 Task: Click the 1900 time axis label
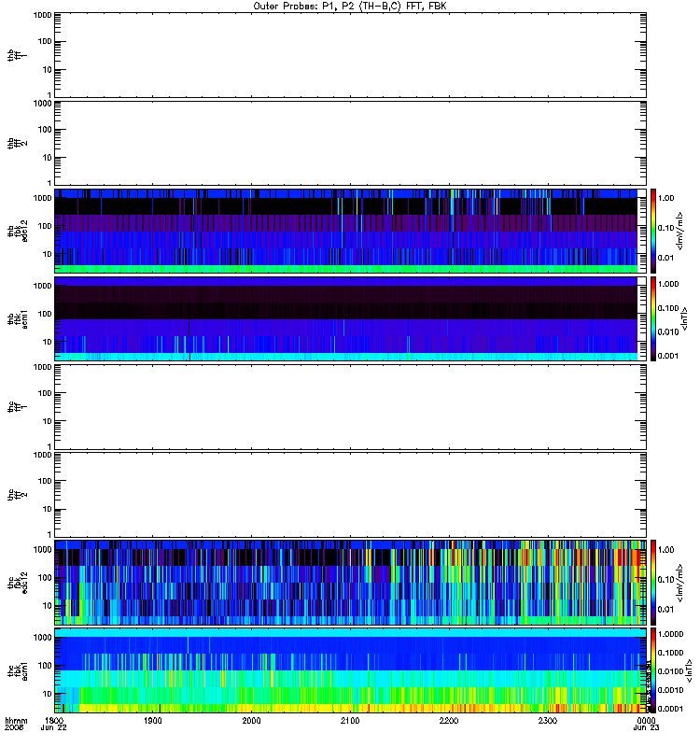point(153,721)
